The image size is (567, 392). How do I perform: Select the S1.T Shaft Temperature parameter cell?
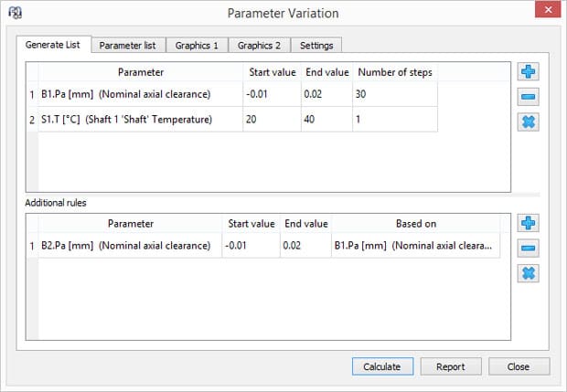point(140,119)
